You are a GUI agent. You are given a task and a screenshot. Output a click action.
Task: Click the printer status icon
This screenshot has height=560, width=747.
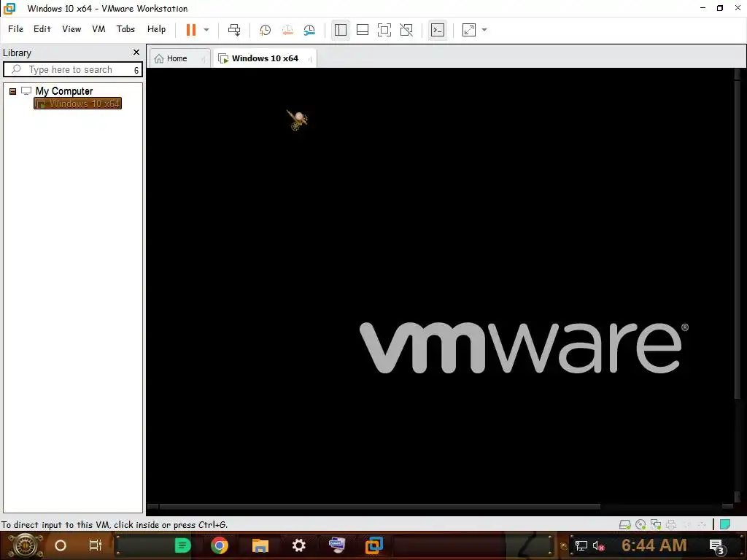click(671, 525)
